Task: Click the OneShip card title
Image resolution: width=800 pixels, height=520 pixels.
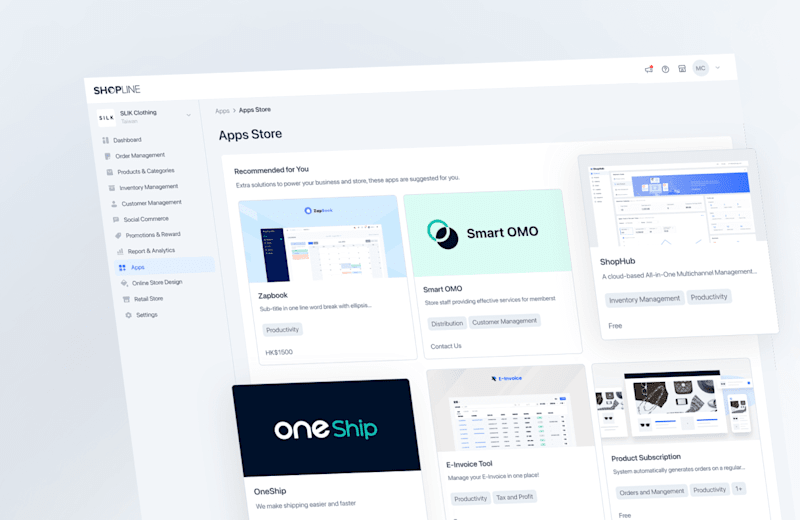Action: pyautogui.click(x=270, y=491)
